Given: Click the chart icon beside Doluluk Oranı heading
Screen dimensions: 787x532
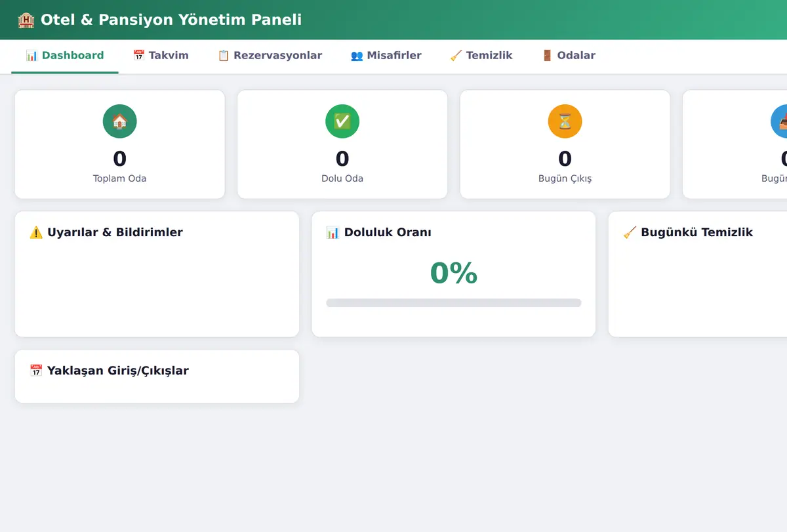Looking at the screenshot, I should click(x=333, y=232).
